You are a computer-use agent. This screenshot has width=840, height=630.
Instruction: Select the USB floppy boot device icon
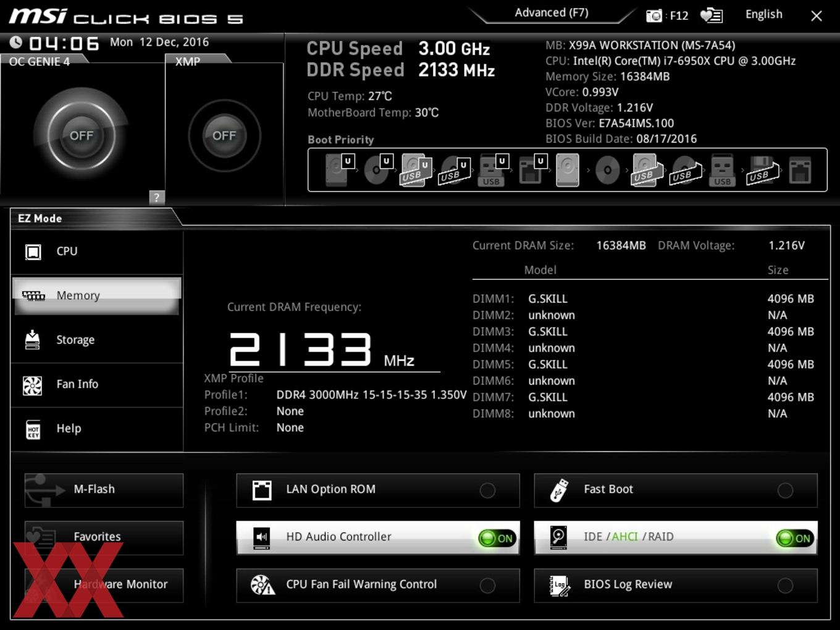pos(762,170)
